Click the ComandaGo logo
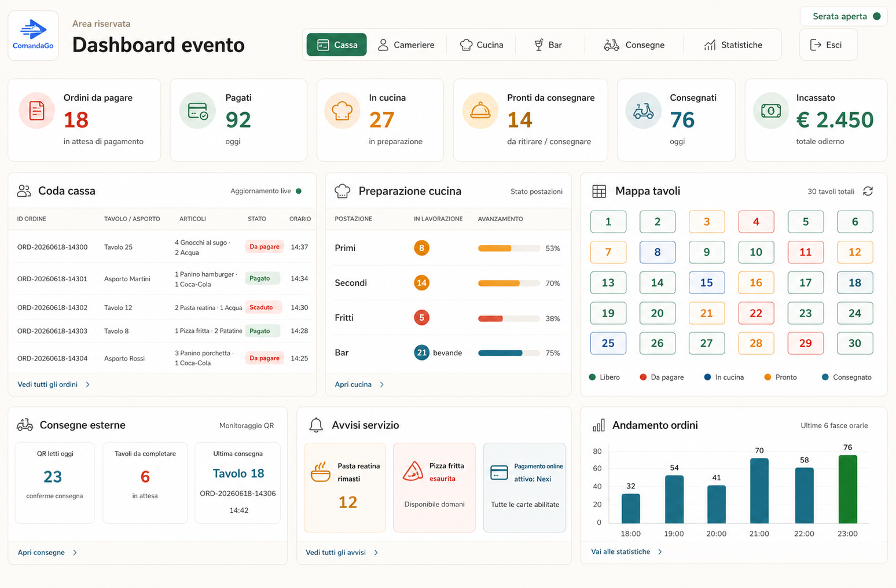 [33, 35]
